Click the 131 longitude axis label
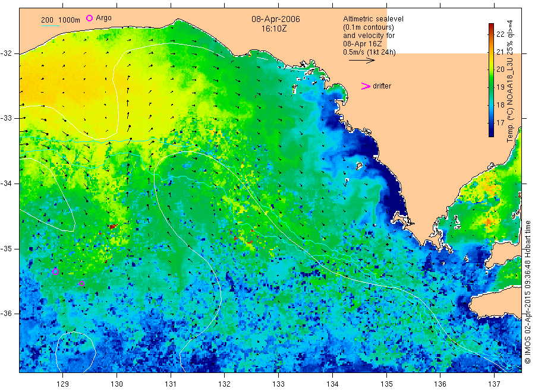 (x=171, y=384)
